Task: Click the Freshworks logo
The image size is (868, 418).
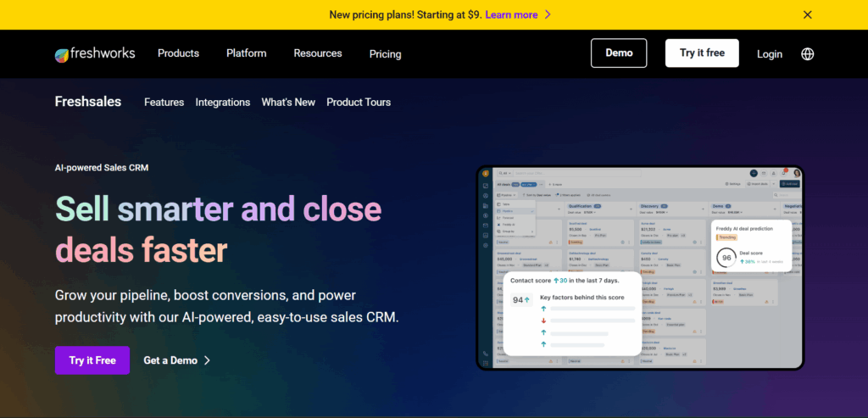Action: click(x=95, y=53)
